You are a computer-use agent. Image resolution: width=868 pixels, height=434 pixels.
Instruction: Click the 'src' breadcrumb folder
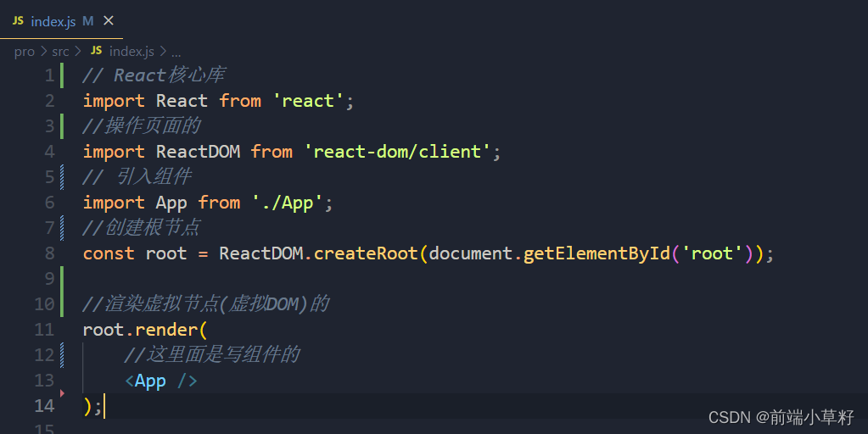[60, 52]
